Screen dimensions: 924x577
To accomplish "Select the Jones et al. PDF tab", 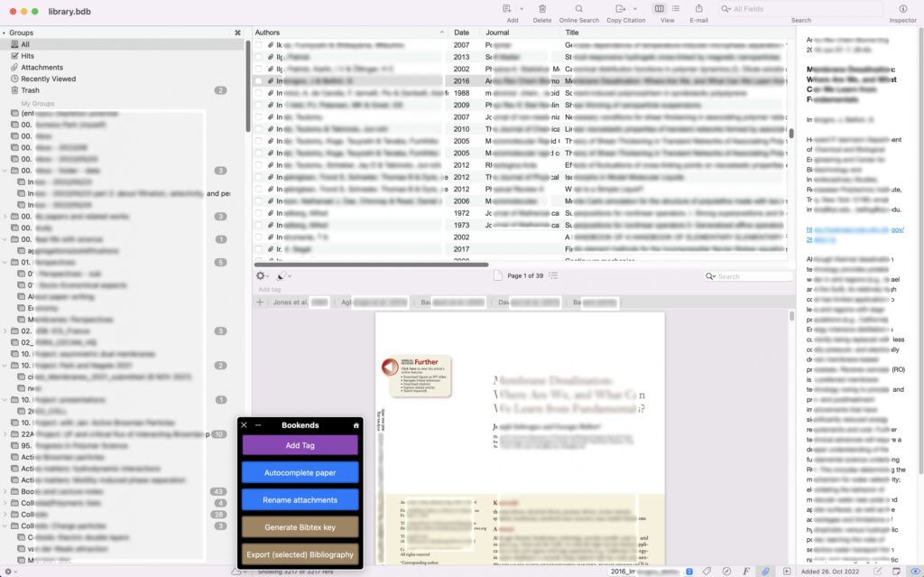I will [300, 302].
